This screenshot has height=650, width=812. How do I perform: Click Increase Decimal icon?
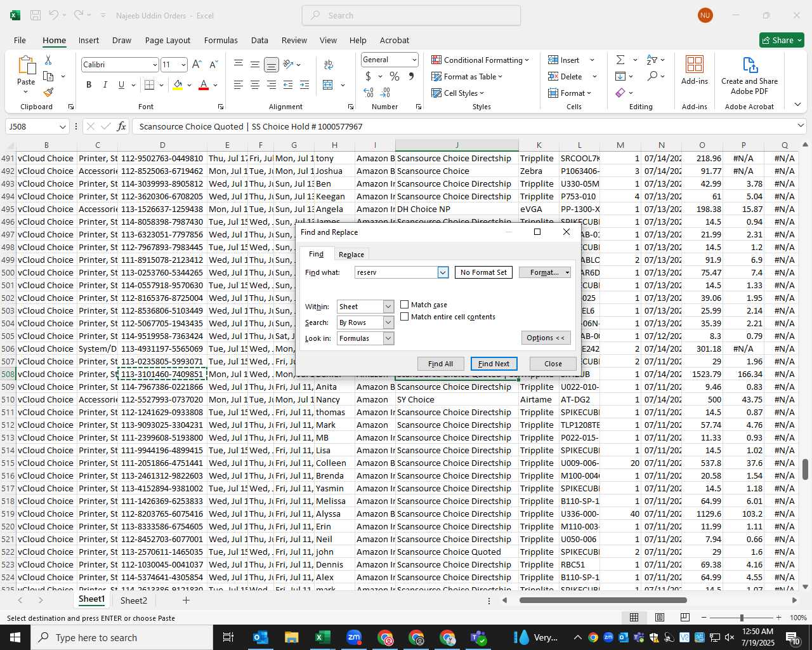369,93
